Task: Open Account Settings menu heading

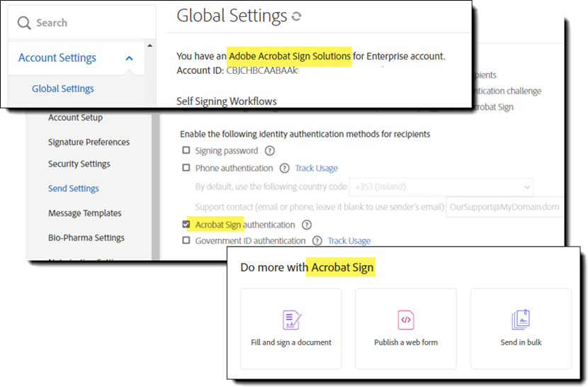Action: click(57, 58)
